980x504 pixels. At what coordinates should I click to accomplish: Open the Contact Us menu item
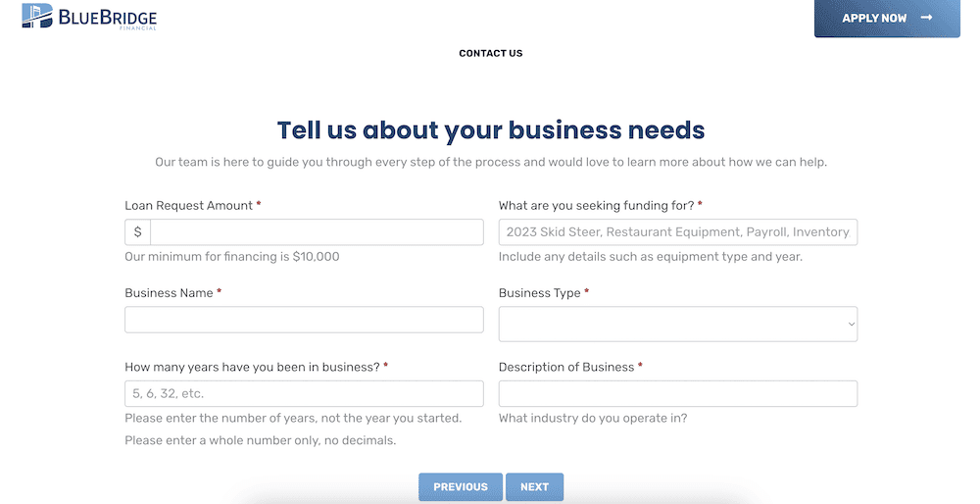click(x=490, y=53)
